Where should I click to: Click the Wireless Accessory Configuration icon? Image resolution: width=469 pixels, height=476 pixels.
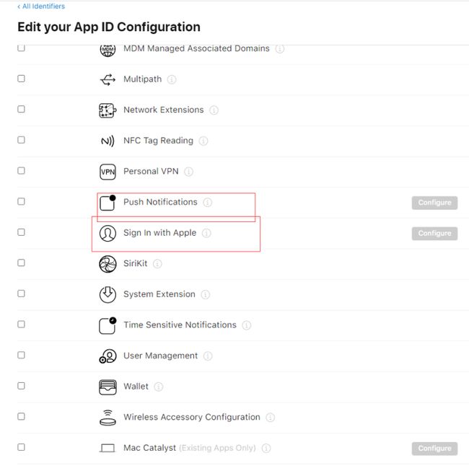[108, 418]
